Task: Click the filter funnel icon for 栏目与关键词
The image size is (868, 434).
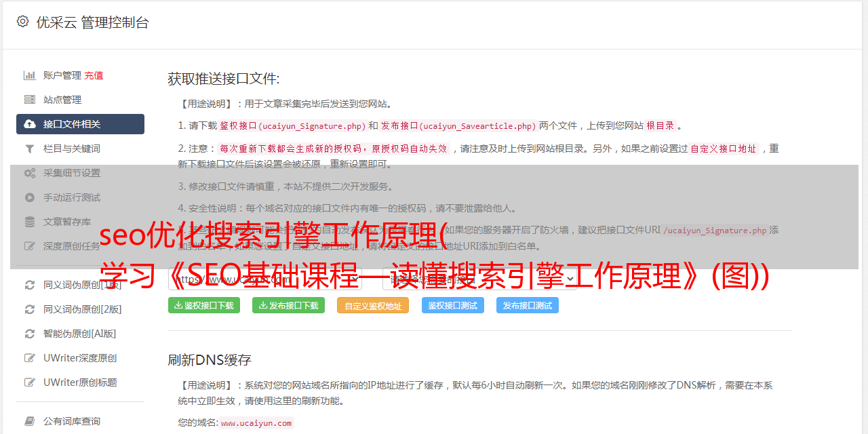Action: pos(30,149)
